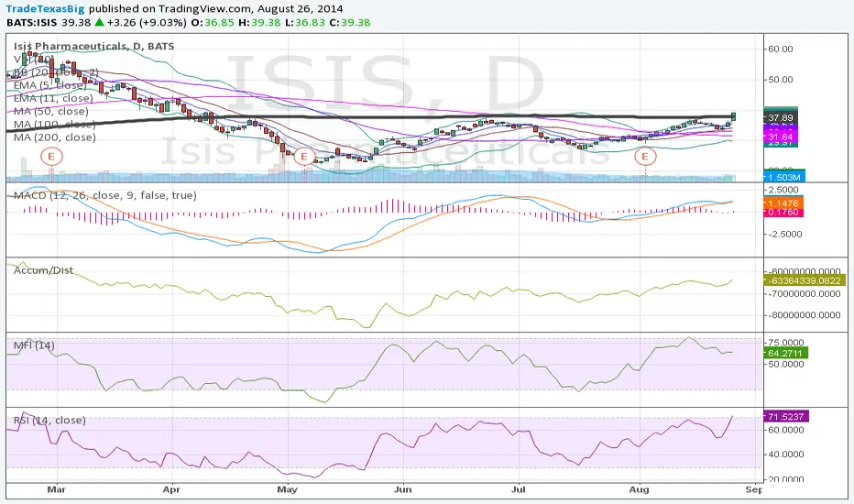Click the Aug label on time axis
This screenshot has width=854, height=504.
point(640,489)
